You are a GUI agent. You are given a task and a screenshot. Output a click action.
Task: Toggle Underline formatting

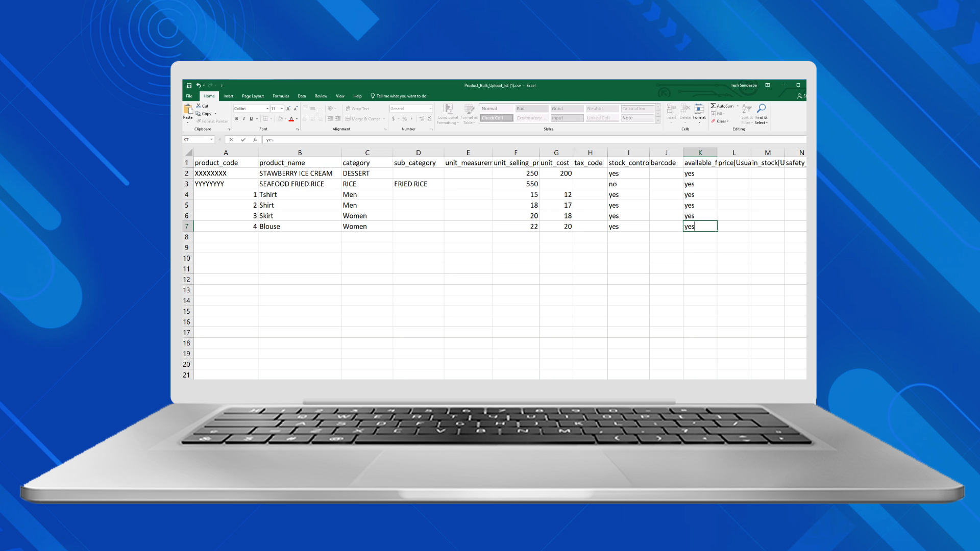point(251,119)
